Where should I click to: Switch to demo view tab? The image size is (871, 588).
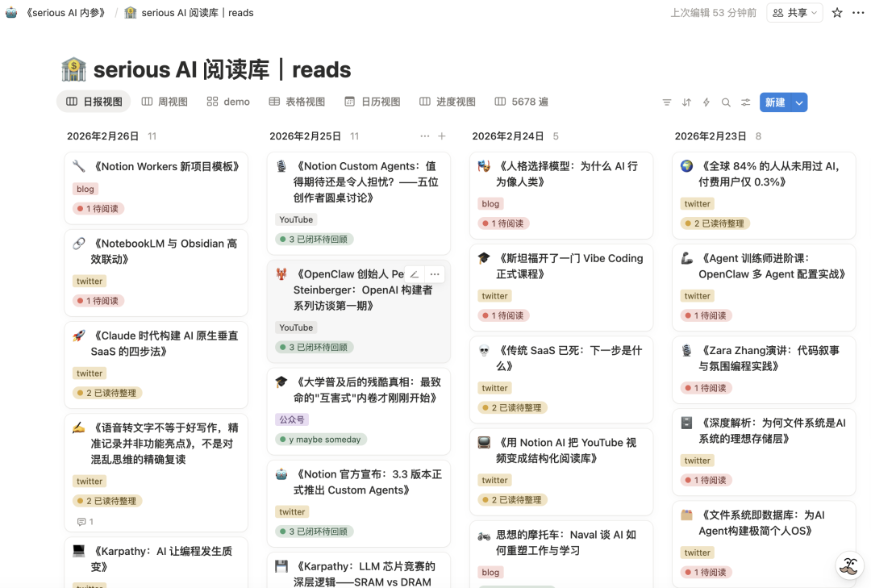[x=228, y=102]
